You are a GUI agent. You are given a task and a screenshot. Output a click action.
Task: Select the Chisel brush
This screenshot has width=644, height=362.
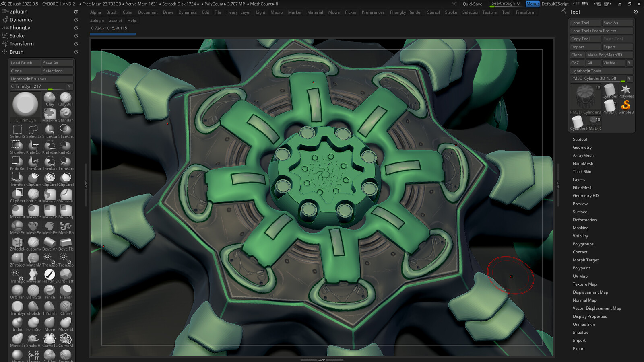[x=66, y=308]
